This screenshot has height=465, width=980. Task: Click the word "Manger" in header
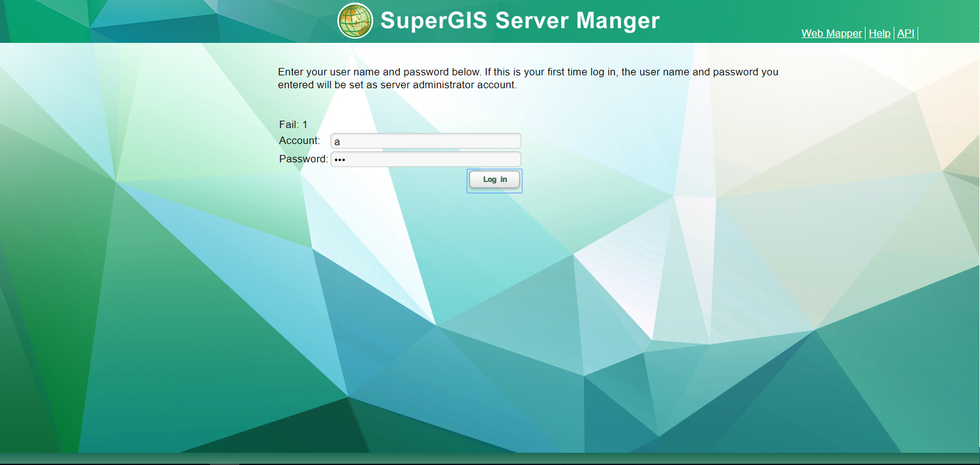(618, 21)
